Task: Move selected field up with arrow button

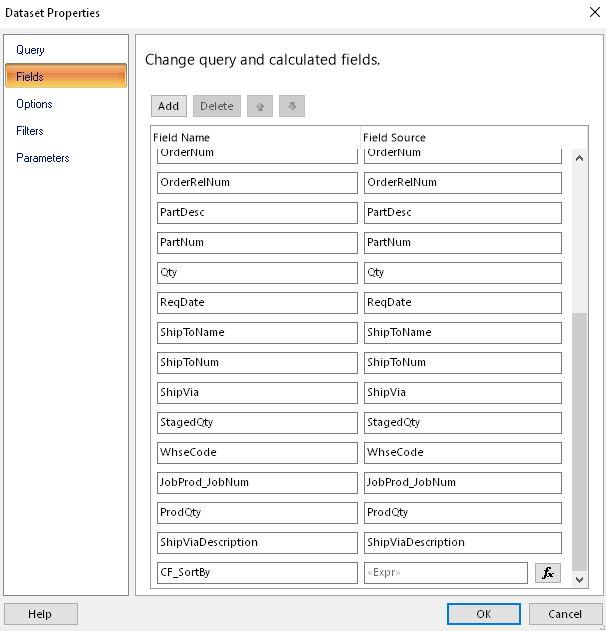Action: click(x=260, y=106)
